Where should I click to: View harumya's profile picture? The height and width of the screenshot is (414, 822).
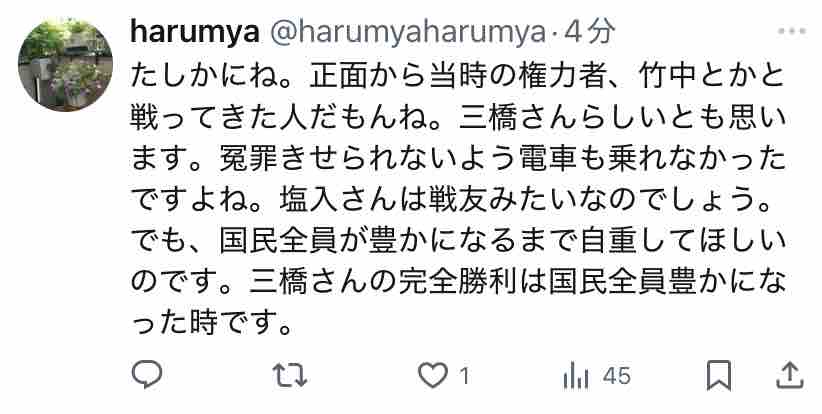(65, 64)
